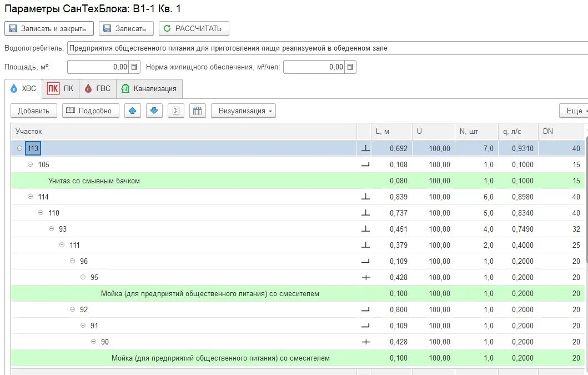
Task: Collapse tree node 96
Action: point(72,261)
